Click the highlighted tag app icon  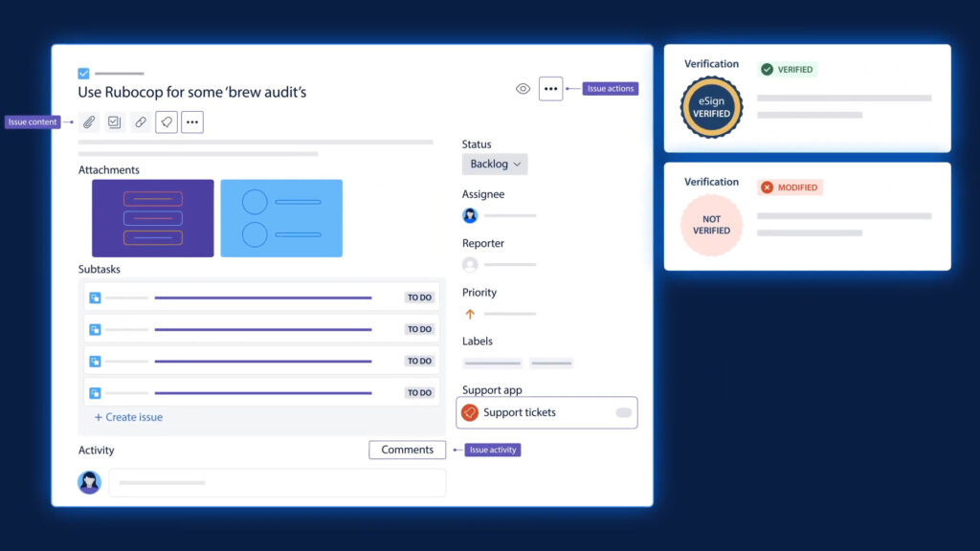[x=167, y=122]
